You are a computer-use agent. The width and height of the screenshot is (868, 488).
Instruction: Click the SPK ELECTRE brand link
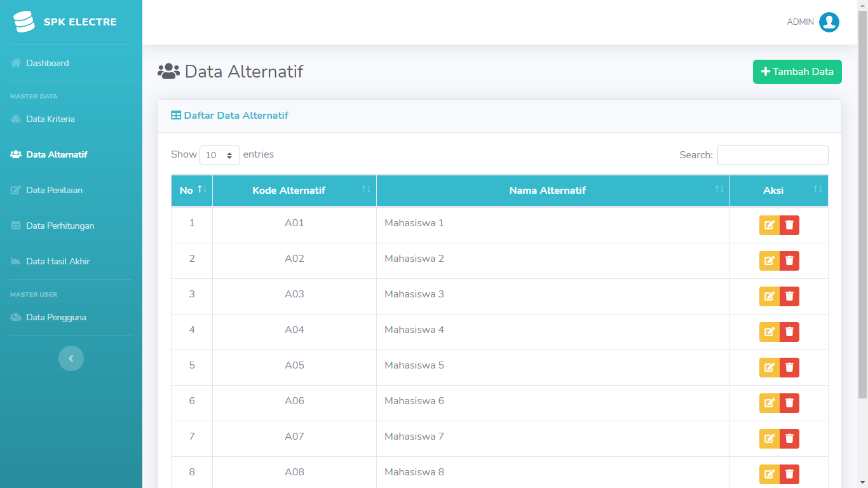click(71, 22)
